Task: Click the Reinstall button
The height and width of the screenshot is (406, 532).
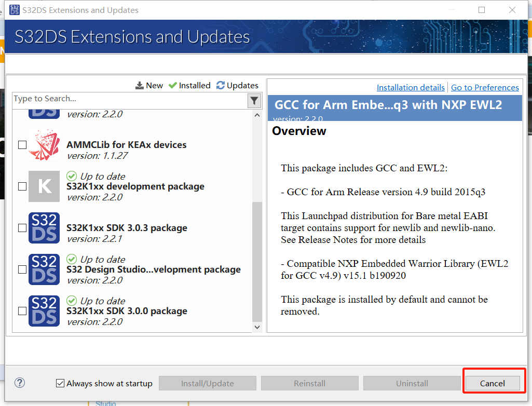Action: 309,383
